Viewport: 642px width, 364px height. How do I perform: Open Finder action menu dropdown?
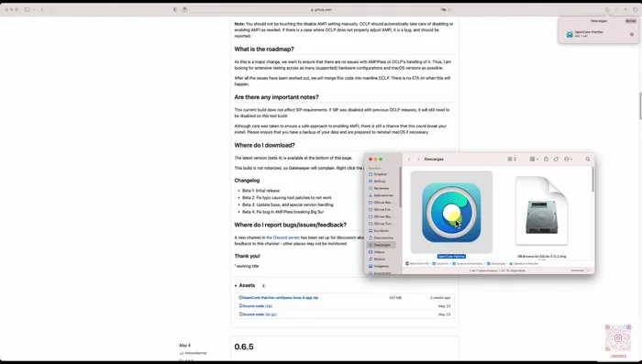569,160
